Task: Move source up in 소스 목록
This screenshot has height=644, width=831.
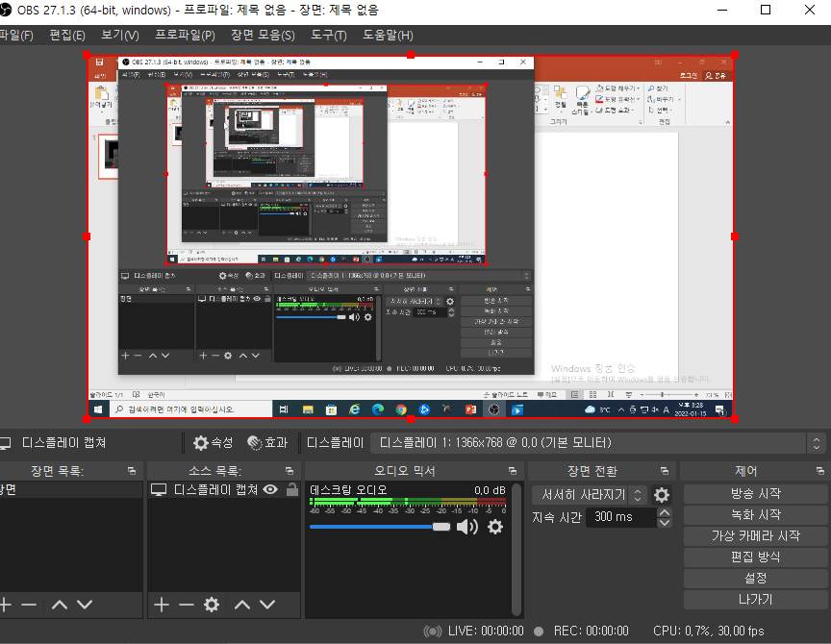Action: click(x=242, y=605)
